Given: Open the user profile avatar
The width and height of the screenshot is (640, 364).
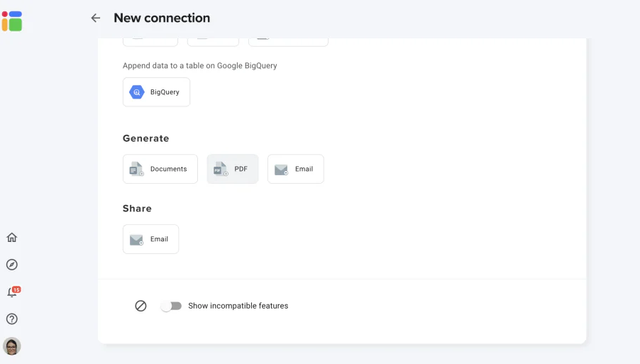Looking at the screenshot, I should click(x=12, y=346).
